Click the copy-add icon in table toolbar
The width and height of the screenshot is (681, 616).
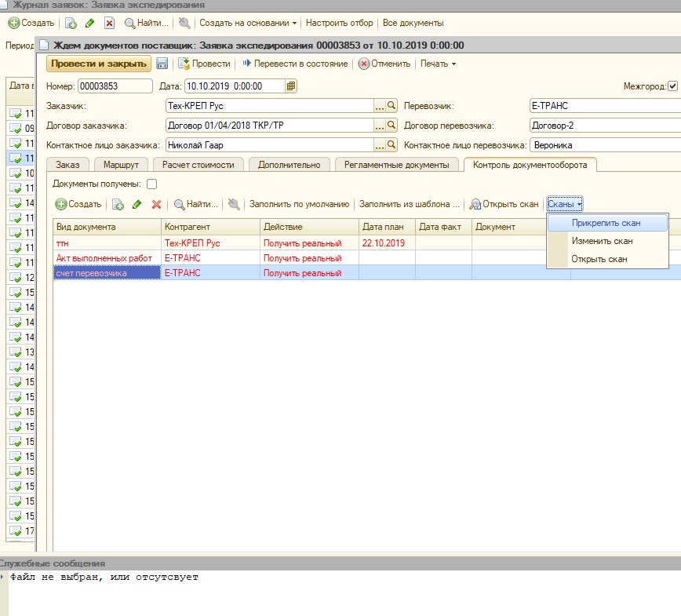[118, 204]
